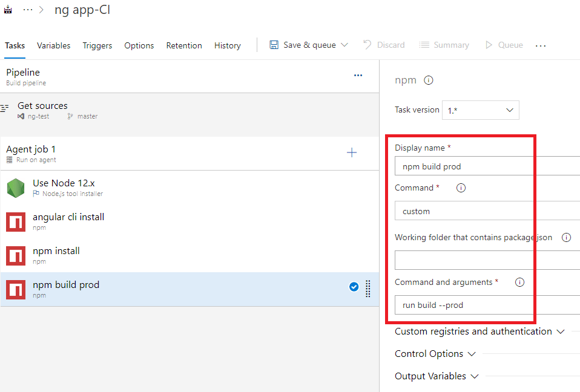
Task: Open the Task version dropdown
Action: (x=481, y=110)
